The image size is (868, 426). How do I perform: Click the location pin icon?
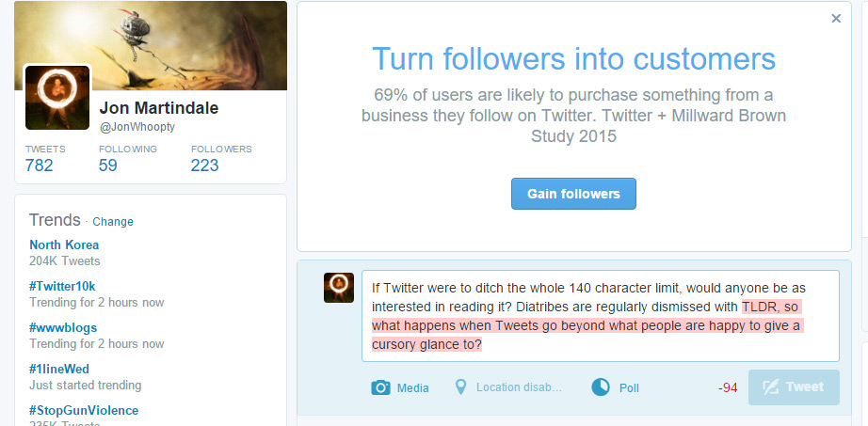coord(460,387)
